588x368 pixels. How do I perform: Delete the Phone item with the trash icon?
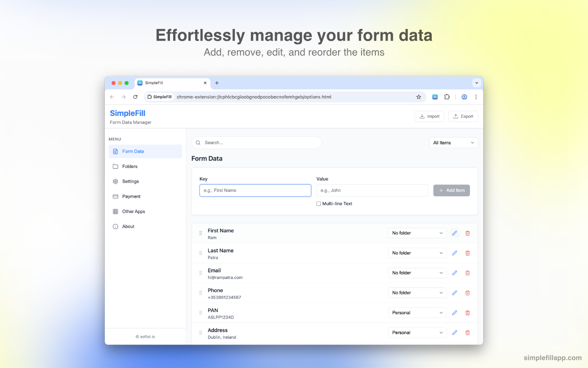point(468,293)
